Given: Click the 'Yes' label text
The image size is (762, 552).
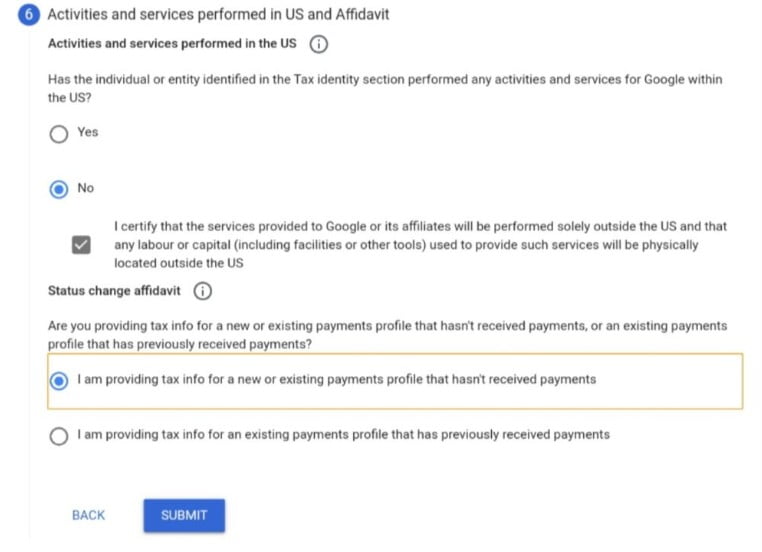Looking at the screenshot, I should tap(88, 132).
